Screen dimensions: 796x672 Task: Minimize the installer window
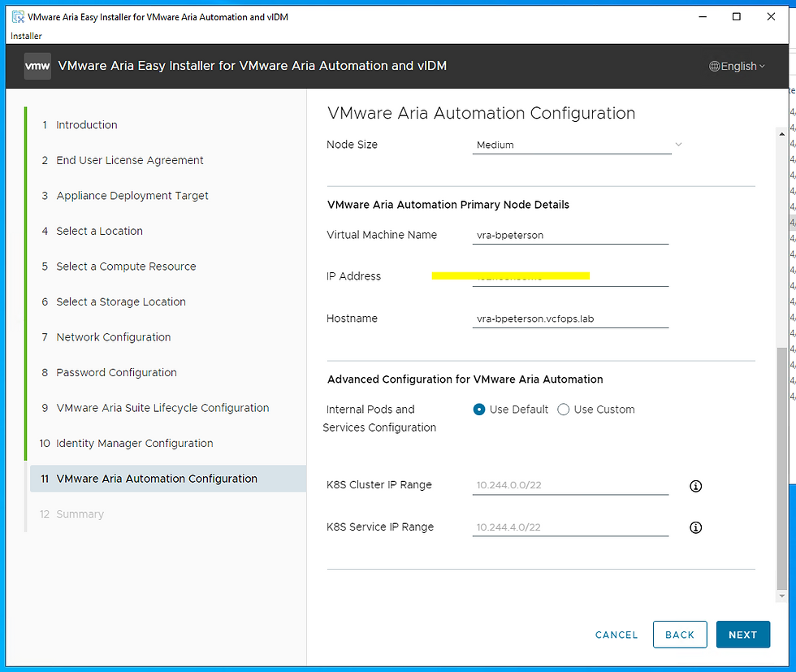[x=703, y=17]
